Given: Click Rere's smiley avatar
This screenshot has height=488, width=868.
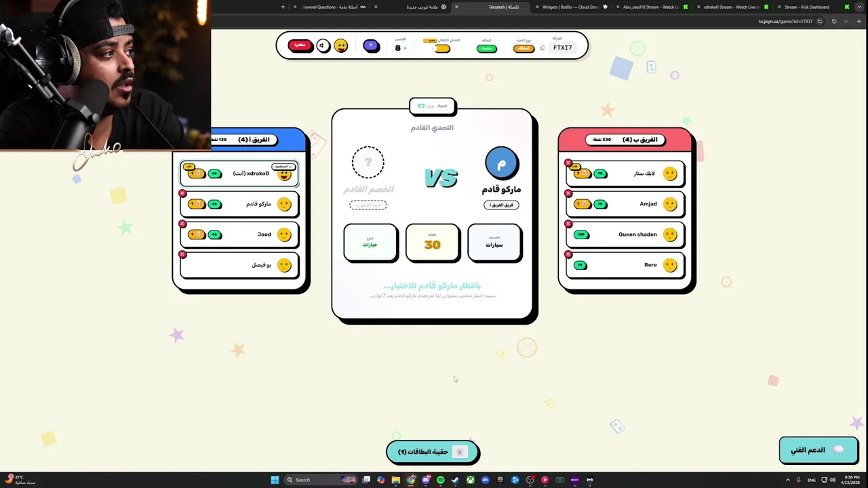Looking at the screenshot, I should (x=670, y=265).
